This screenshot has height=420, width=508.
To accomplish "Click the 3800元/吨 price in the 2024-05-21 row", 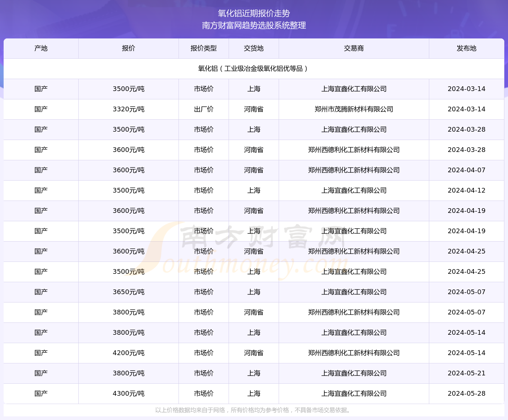I will point(128,373).
